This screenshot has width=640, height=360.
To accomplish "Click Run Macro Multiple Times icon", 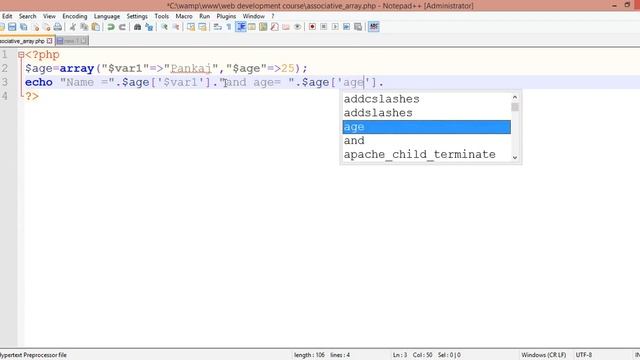I will [x=347, y=27].
